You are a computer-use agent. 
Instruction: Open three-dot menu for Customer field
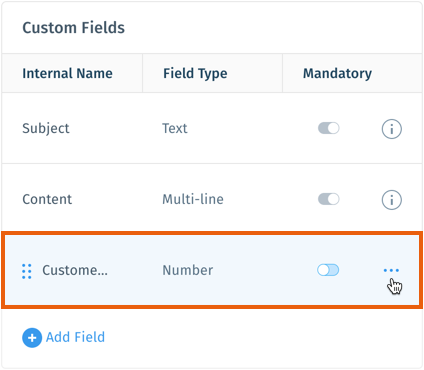coord(391,270)
